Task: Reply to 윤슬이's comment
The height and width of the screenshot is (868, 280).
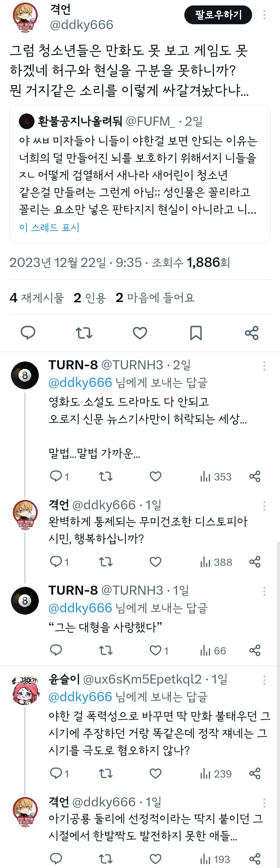Action: click(56, 773)
